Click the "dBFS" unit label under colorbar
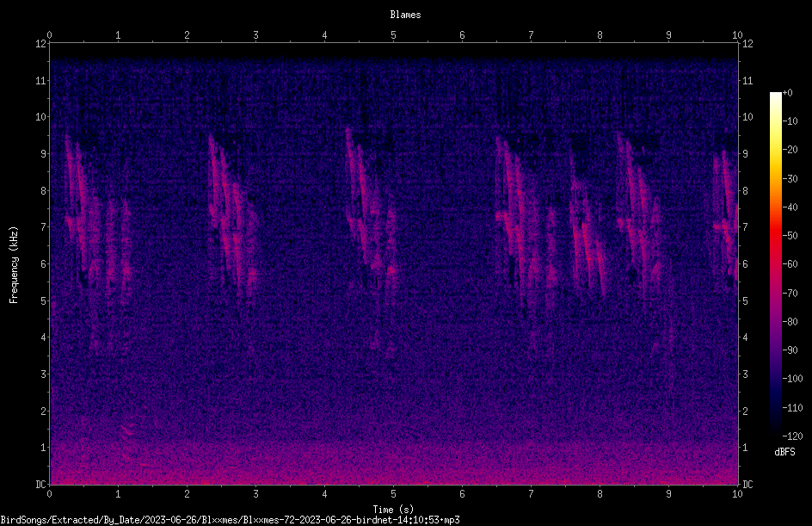Screen dimensions: 812x526 tap(785, 452)
